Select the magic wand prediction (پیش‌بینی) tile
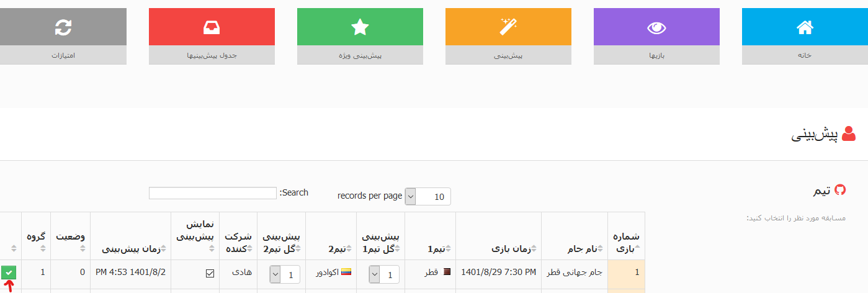 pos(508,27)
